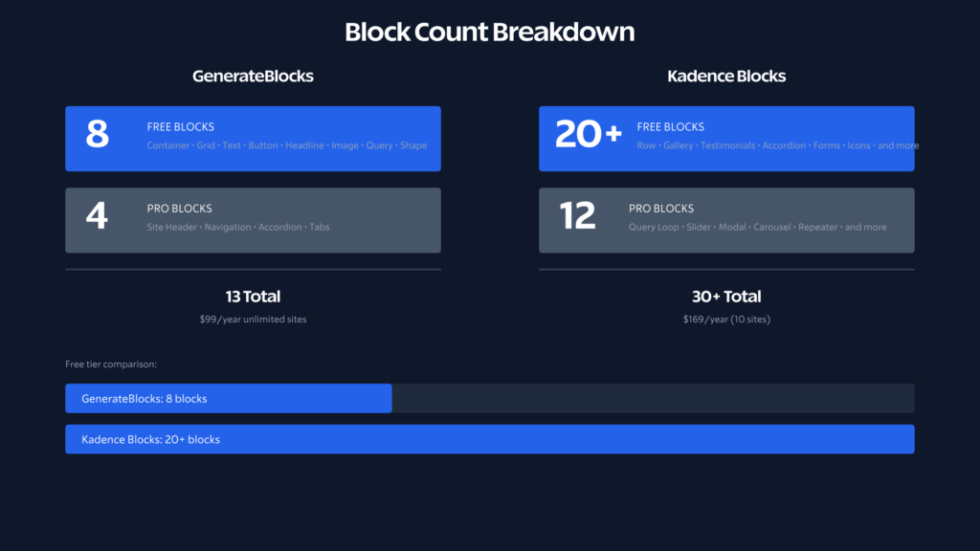Screen dimensions: 980x551
Task: Click the 13 Total summary text
Action: [x=253, y=297]
